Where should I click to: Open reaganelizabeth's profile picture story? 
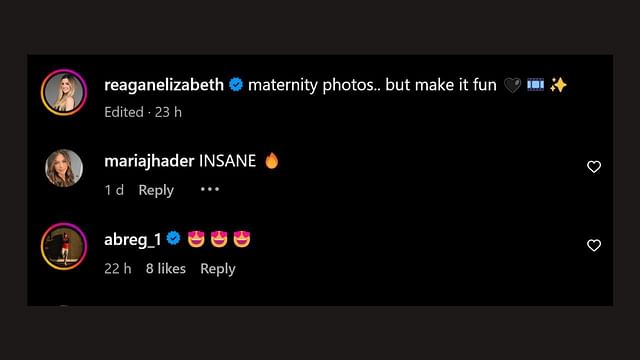coord(64,93)
